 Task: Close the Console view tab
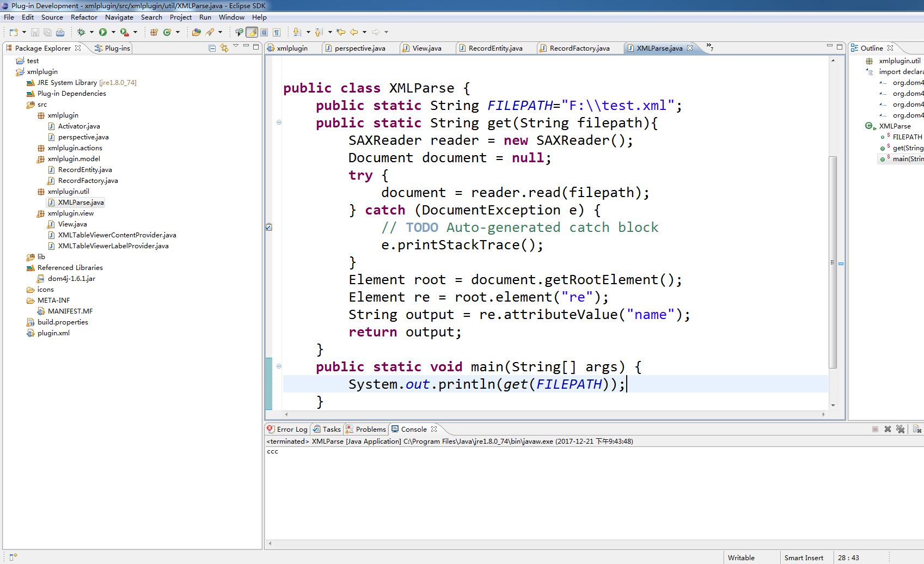[434, 429]
